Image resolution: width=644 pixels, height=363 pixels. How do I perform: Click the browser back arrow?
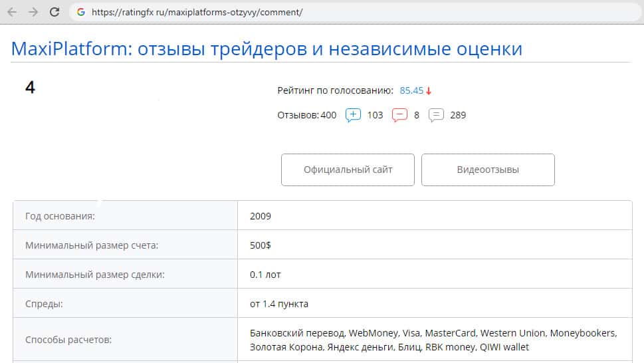tap(11, 12)
